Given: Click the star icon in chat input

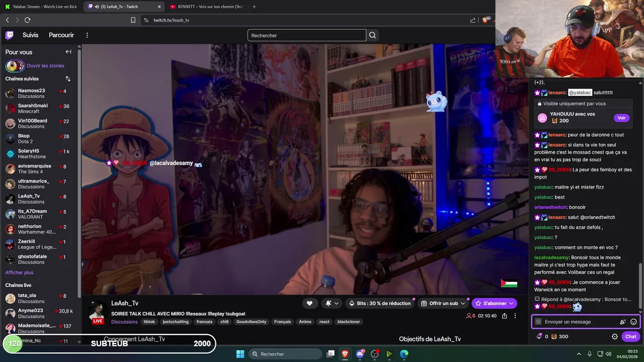Looking at the screenshot, I should click(x=538, y=322).
